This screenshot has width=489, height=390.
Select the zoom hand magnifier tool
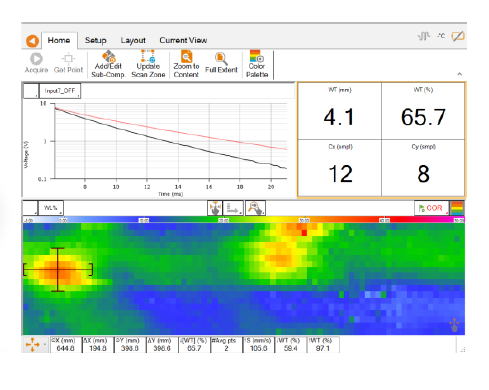[x=255, y=208]
